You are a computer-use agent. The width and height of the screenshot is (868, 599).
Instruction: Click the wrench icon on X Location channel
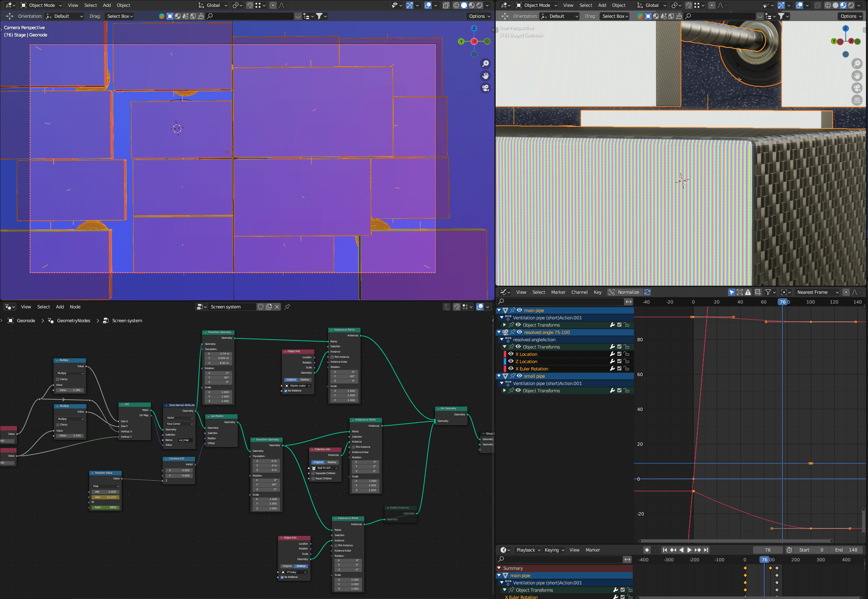pos(612,354)
